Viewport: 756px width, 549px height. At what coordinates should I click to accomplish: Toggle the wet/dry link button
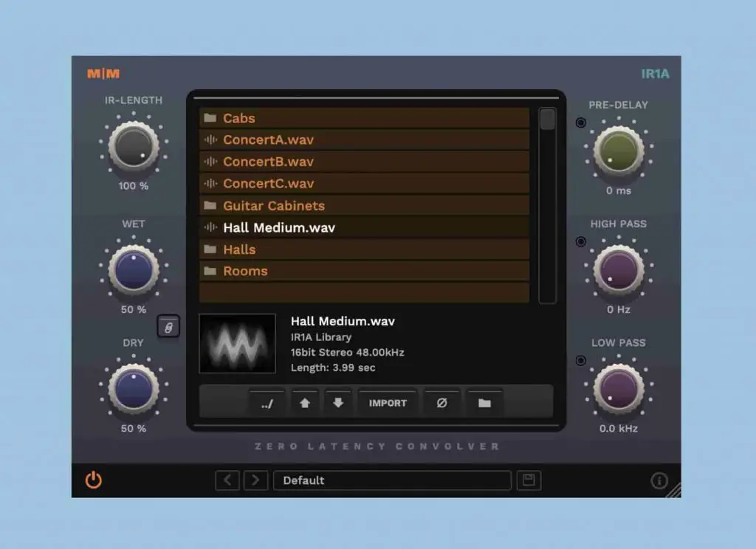168,327
